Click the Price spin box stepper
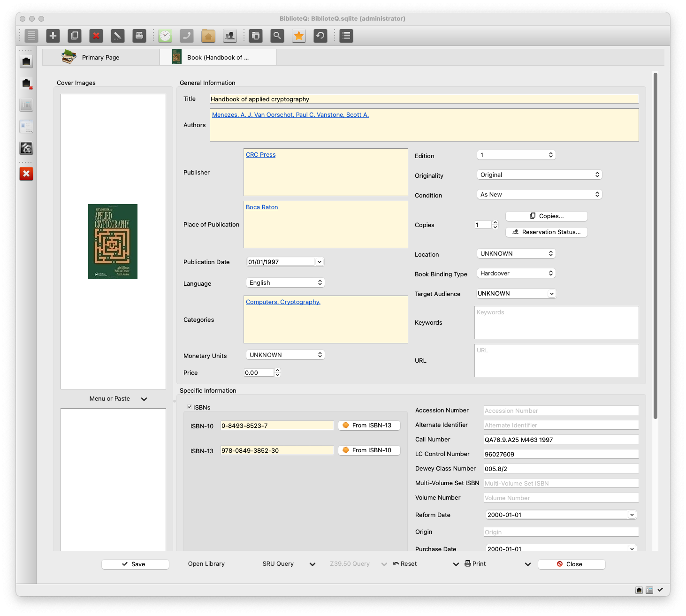This screenshot has width=686, height=616. (x=277, y=373)
